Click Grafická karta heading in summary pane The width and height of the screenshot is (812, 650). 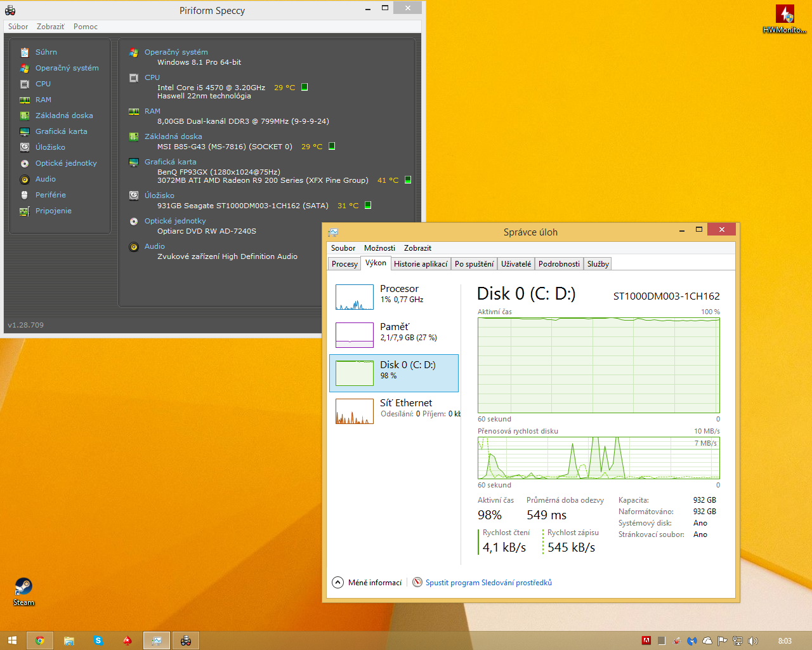pyautogui.click(x=171, y=162)
